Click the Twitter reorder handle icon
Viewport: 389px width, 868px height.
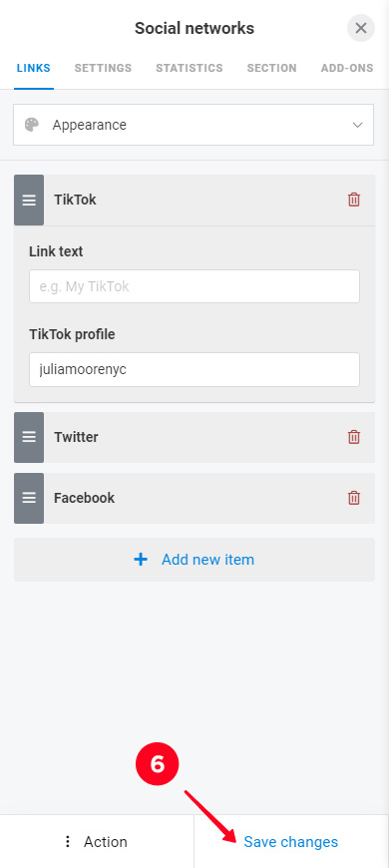[29, 437]
